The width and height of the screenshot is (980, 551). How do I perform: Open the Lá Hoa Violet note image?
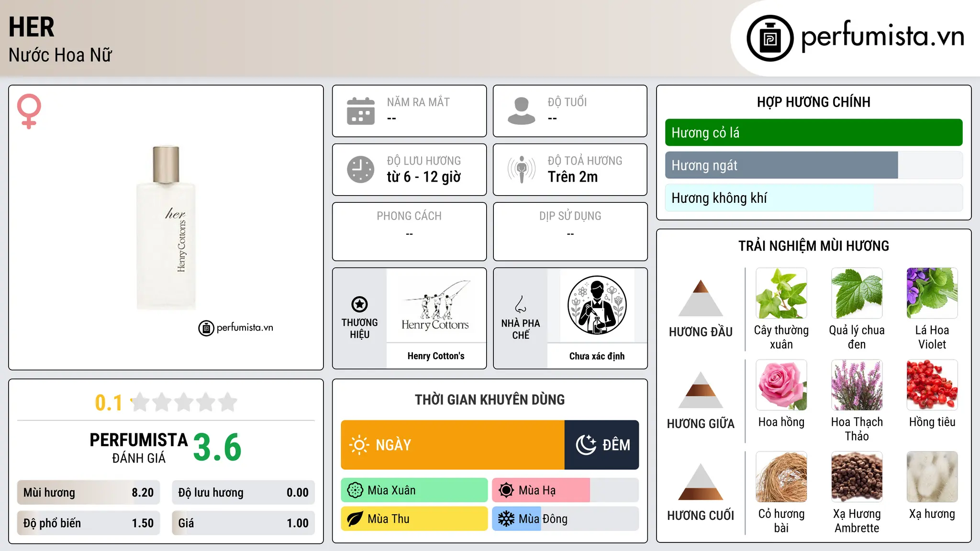pyautogui.click(x=932, y=293)
